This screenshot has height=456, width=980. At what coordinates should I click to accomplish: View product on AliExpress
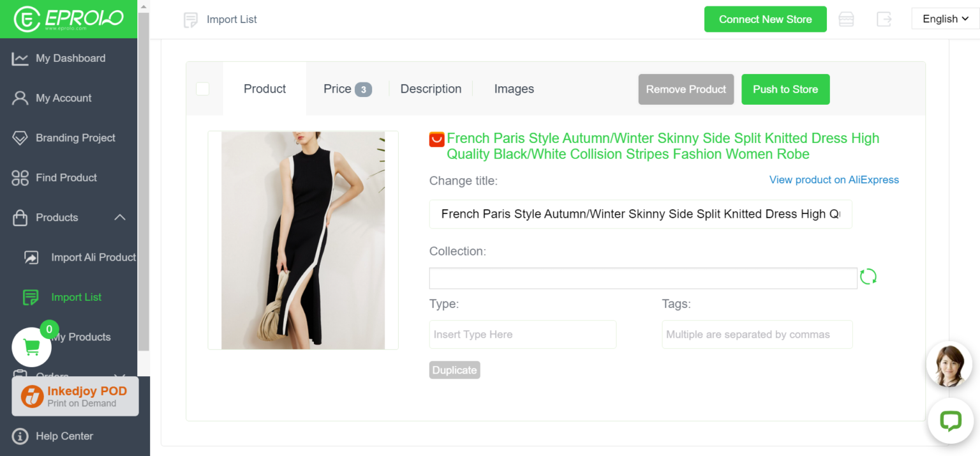[834, 179]
